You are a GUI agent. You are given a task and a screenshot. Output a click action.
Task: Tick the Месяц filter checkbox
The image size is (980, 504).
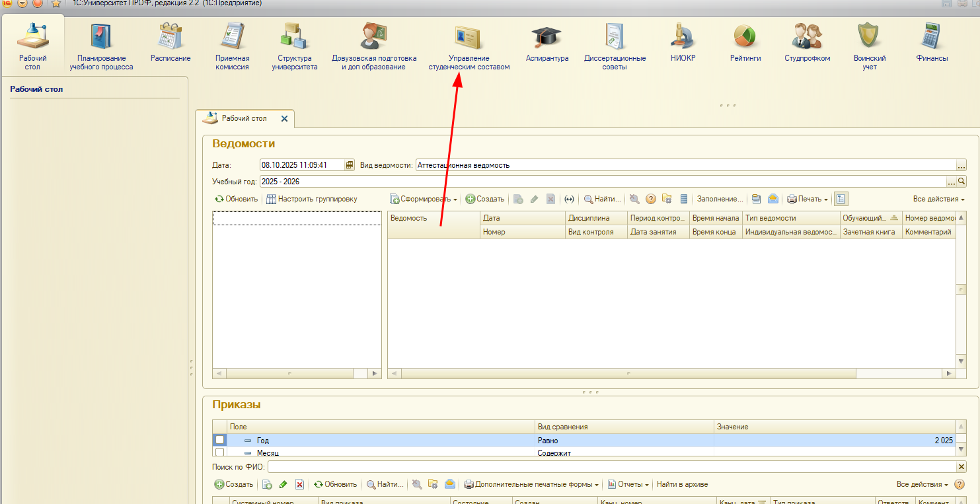pos(219,452)
